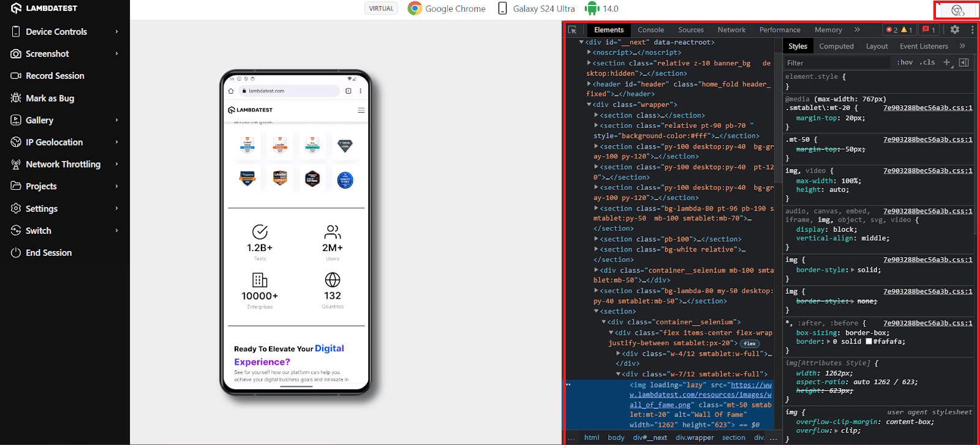Open the DevTools three-dot customize menu
980x445 pixels.
pyautogui.click(x=971, y=29)
